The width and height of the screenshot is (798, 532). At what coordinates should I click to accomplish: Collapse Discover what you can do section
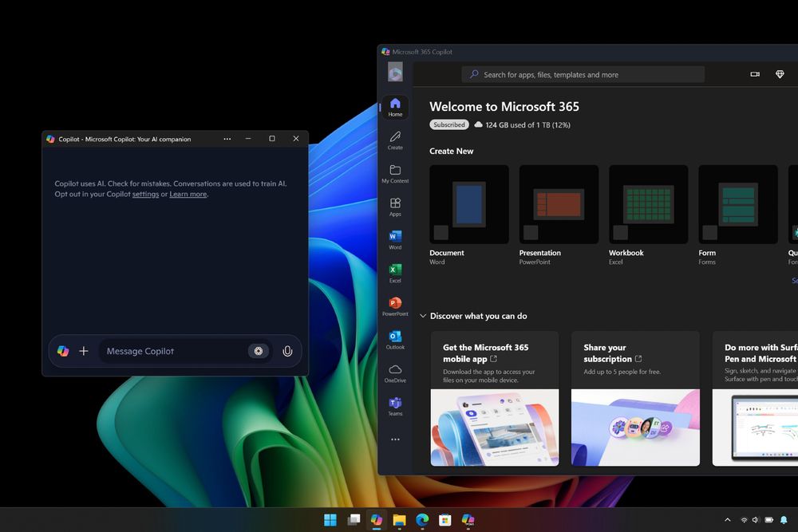[x=423, y=316]
